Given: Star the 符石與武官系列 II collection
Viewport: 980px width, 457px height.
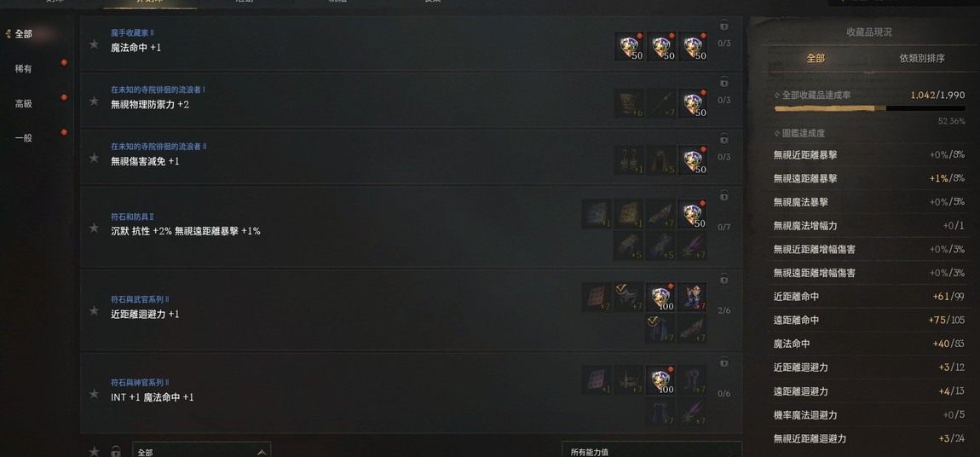Looking at the screenshot, I should coord(94,310).
